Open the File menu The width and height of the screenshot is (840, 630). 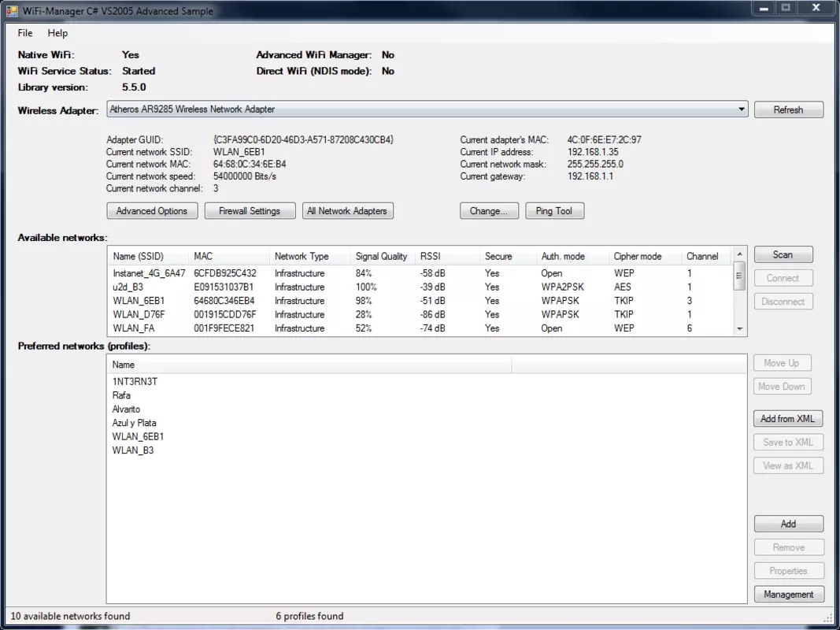tap(24, 33)
